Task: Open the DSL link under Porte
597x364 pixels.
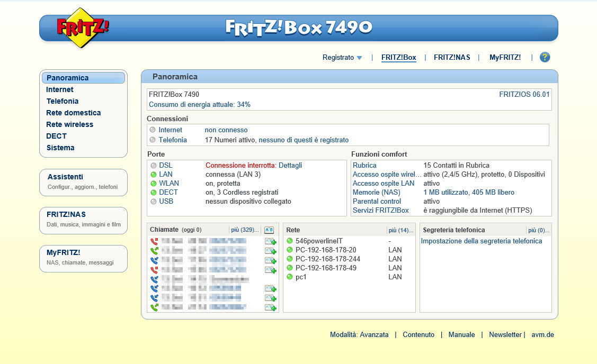Action: pyautogui.click(x=166, y=166)
